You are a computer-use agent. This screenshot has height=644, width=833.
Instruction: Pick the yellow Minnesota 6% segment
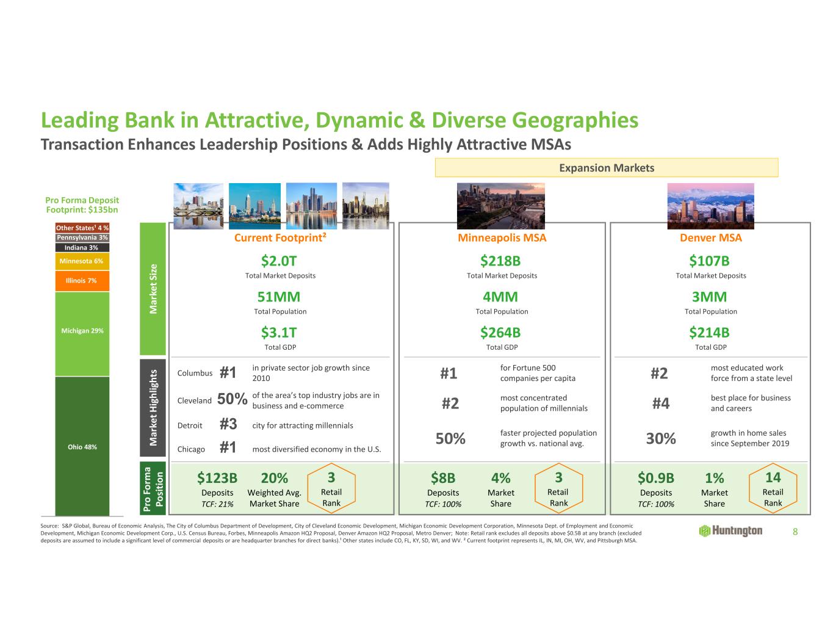[x=82, y=261]
